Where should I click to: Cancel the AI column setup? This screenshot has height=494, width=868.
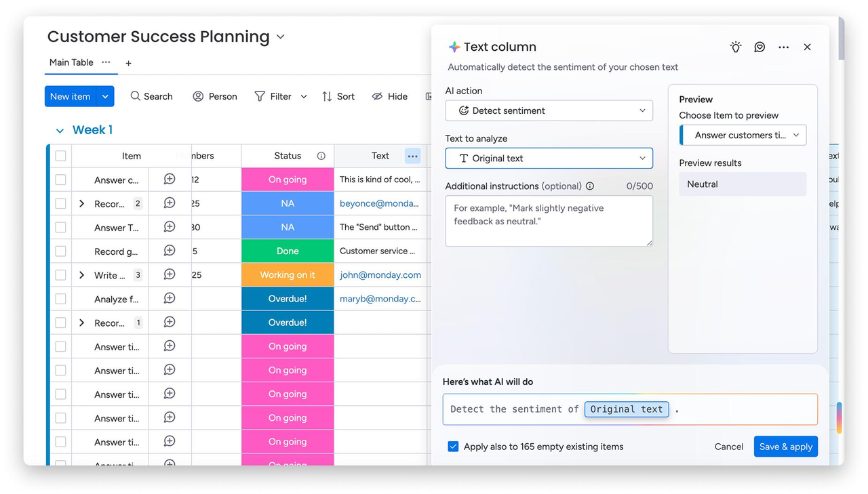pyautogui.click(x=729, y=447)
